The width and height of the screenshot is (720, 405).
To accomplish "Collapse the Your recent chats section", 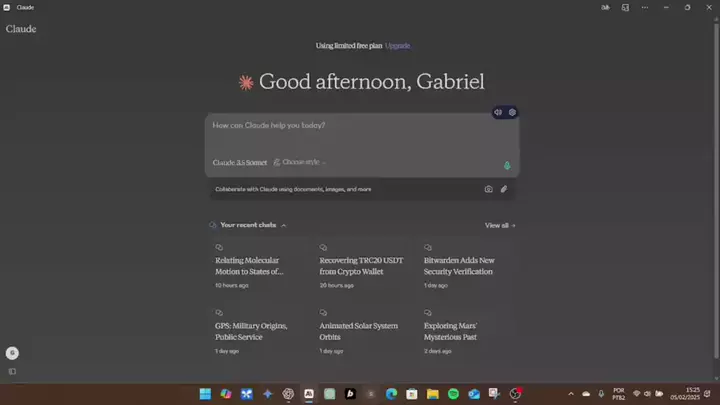I will click(x=284, y=226).
